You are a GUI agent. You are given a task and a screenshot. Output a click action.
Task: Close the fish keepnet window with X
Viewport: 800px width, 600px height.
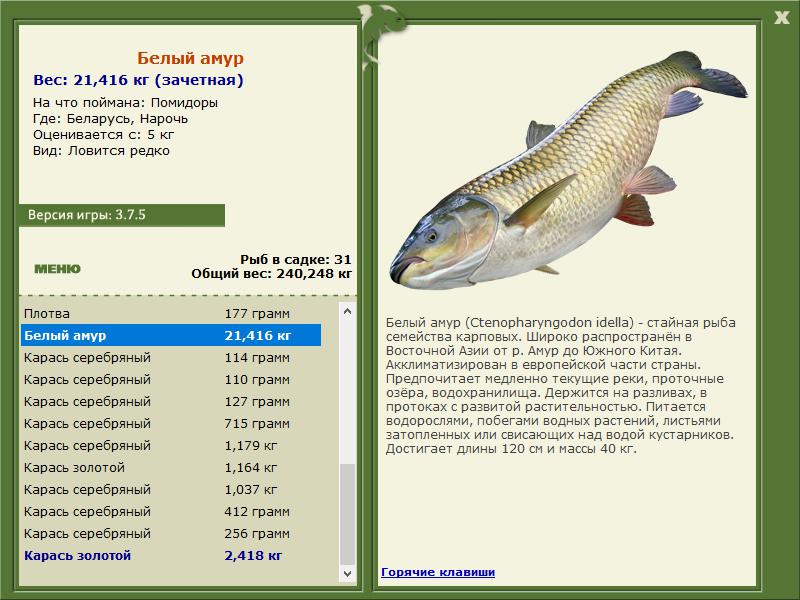[x=781, y=18]
